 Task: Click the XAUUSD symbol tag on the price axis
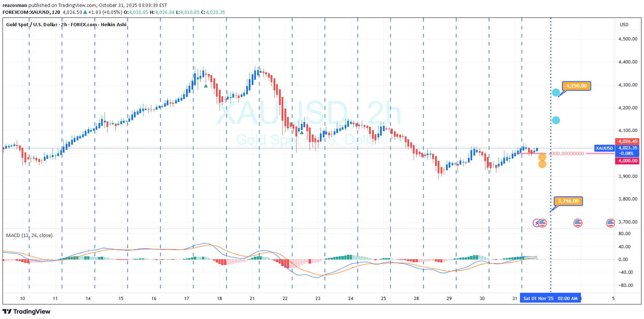604,148
